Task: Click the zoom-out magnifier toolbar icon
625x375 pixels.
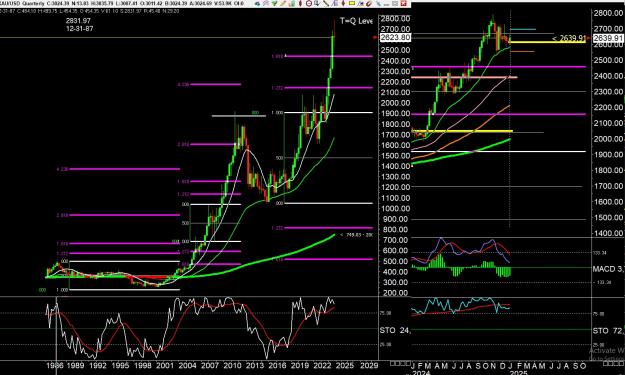Action: click(x=309, y=4)
